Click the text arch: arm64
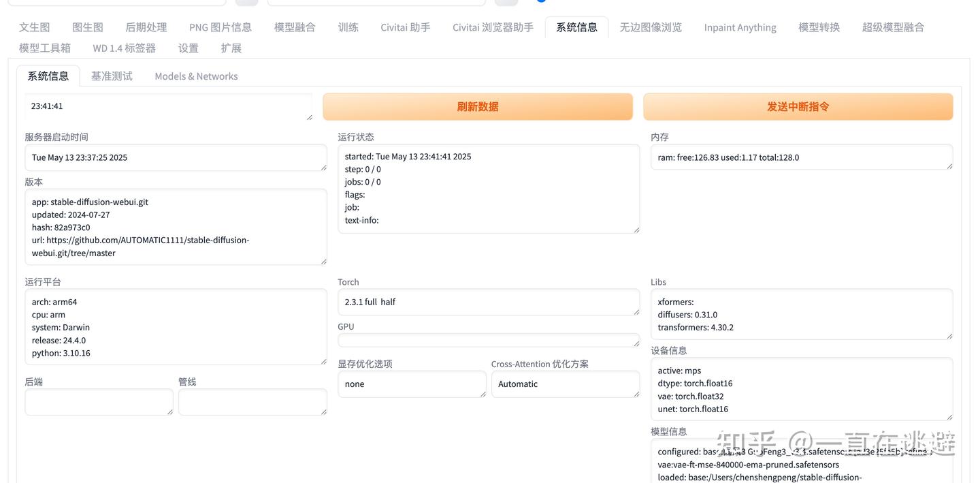Image resolution: width=980 pixels, height=483 pixels. tap(54, 302)
